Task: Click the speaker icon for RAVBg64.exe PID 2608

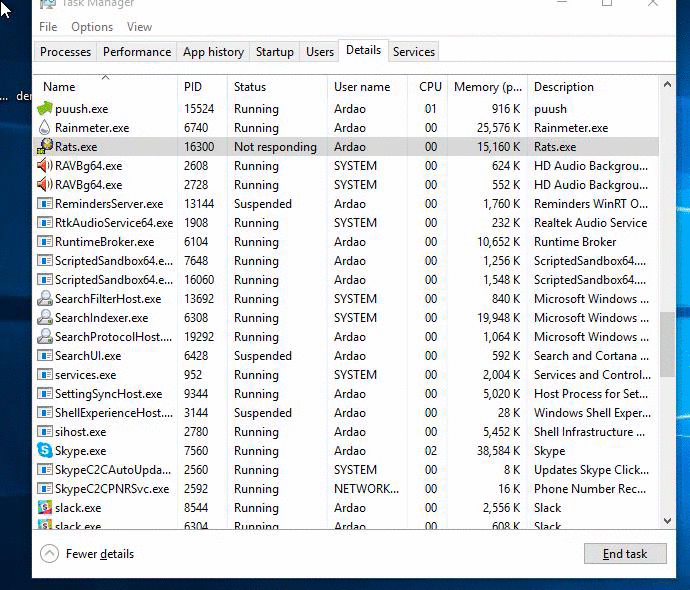Action: [44, 165]
